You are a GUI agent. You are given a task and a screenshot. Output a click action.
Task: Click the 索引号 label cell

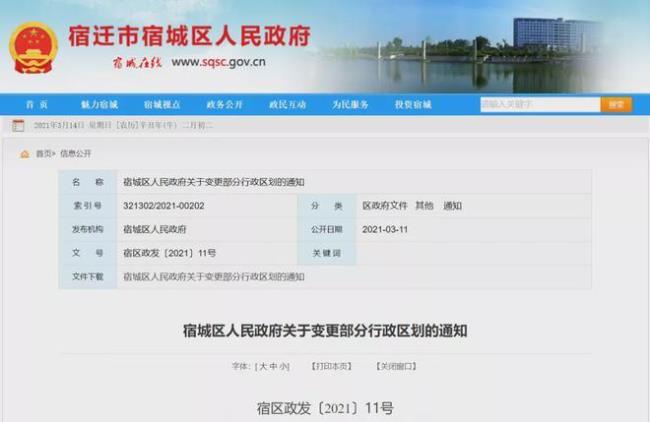click(87, 206)
